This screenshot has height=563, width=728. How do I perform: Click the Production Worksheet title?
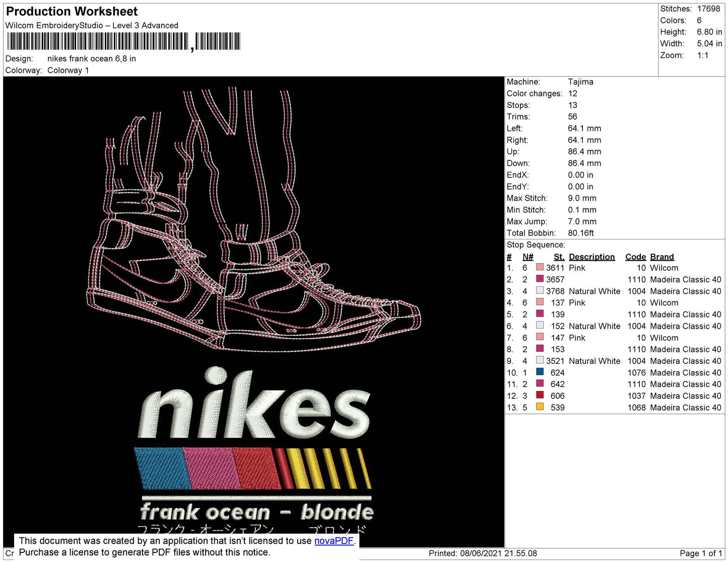point(72,12)
